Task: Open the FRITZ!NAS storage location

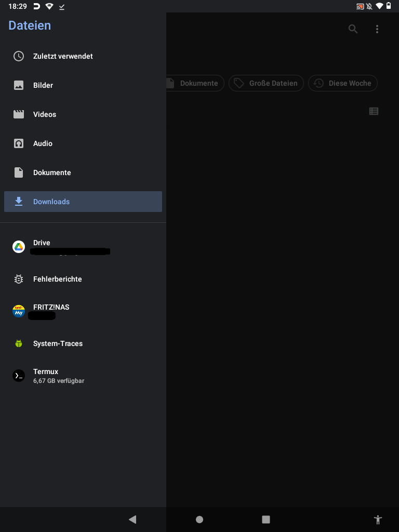Action: coord(51,311)
